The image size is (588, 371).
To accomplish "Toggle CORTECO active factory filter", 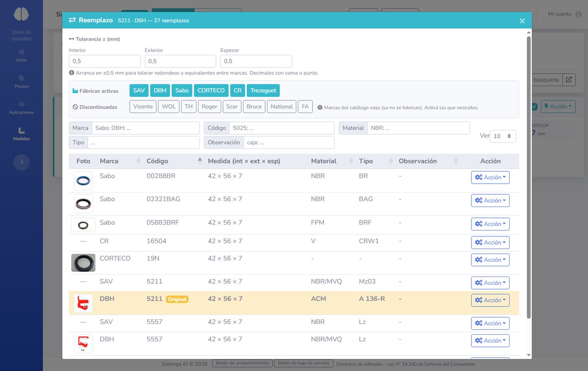I will coord(211,91).
